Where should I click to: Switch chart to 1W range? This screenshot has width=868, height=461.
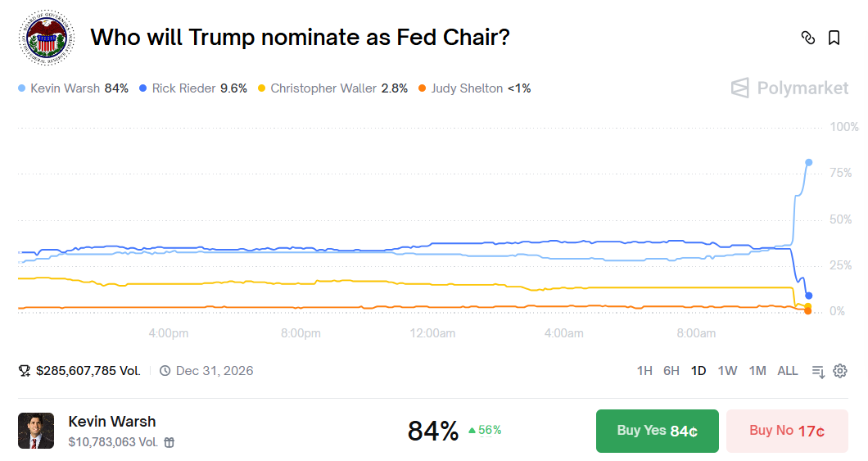point(727,371)
